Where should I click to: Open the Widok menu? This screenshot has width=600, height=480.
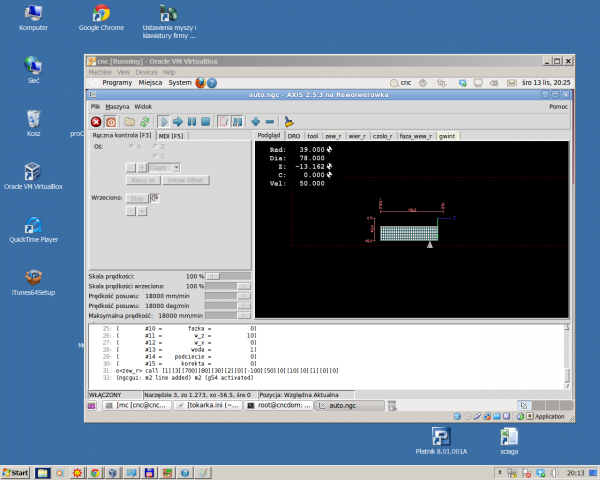tap(143, 107)
